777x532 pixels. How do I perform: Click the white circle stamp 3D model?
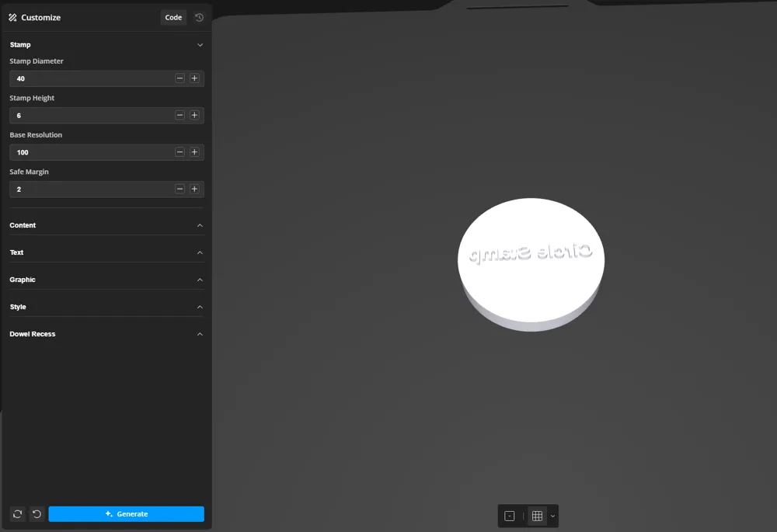tap(531, 265)
